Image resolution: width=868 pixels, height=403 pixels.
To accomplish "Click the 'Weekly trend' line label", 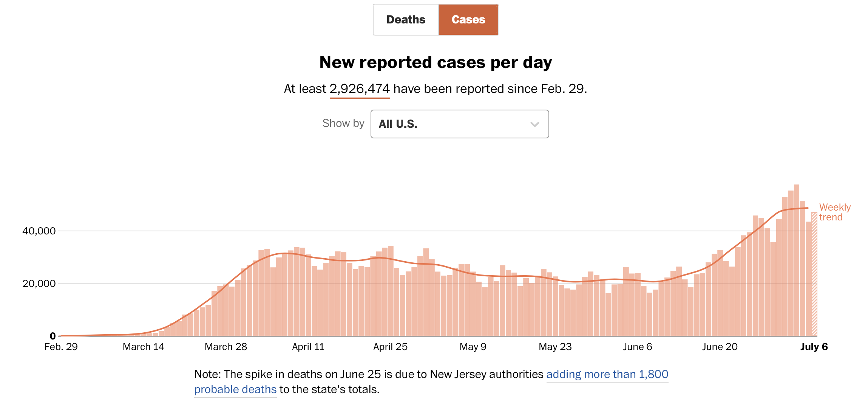I will 834,212.
